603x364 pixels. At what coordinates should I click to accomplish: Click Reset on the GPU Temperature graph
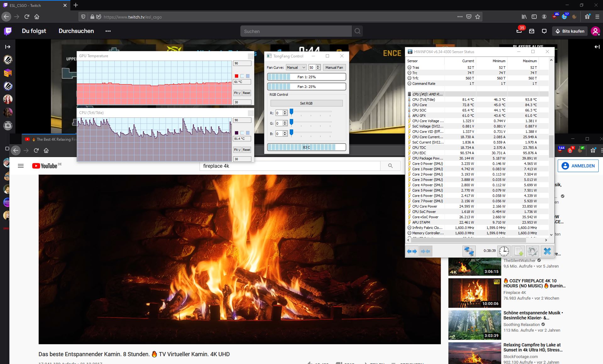pyautogui.click(x=247, y=93)
